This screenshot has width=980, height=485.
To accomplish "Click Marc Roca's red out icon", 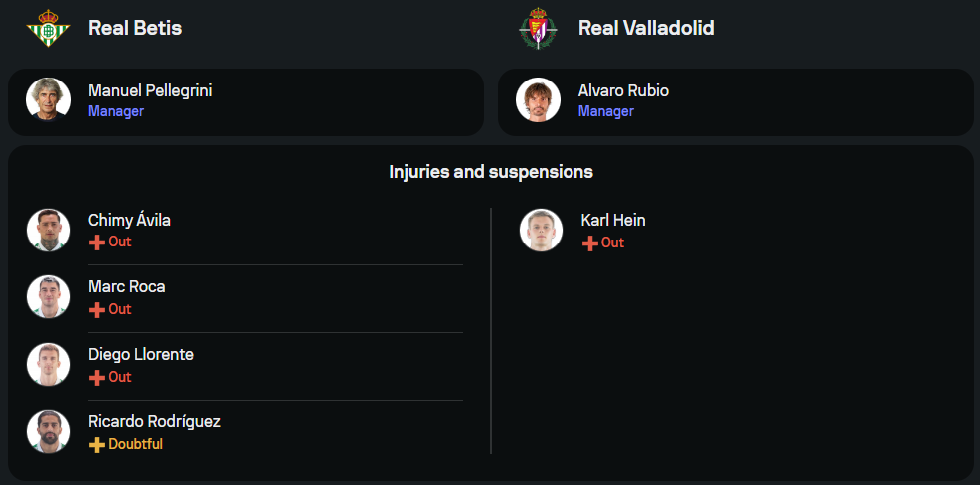I will coord(96,310).
